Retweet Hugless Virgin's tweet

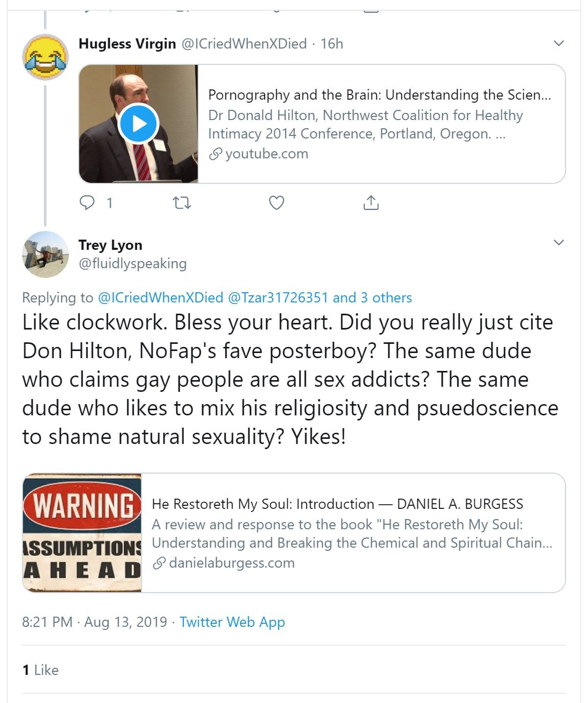pos(182,203)
